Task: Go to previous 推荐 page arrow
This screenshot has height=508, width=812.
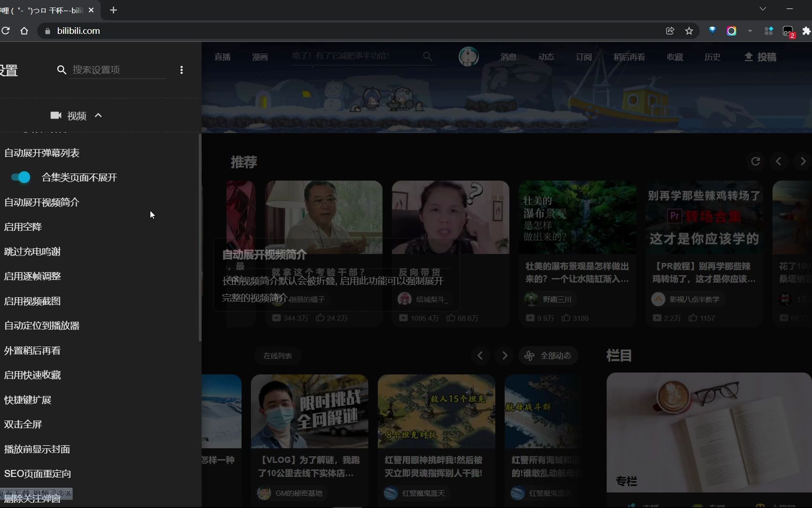Action: click(x=779, y=161)
